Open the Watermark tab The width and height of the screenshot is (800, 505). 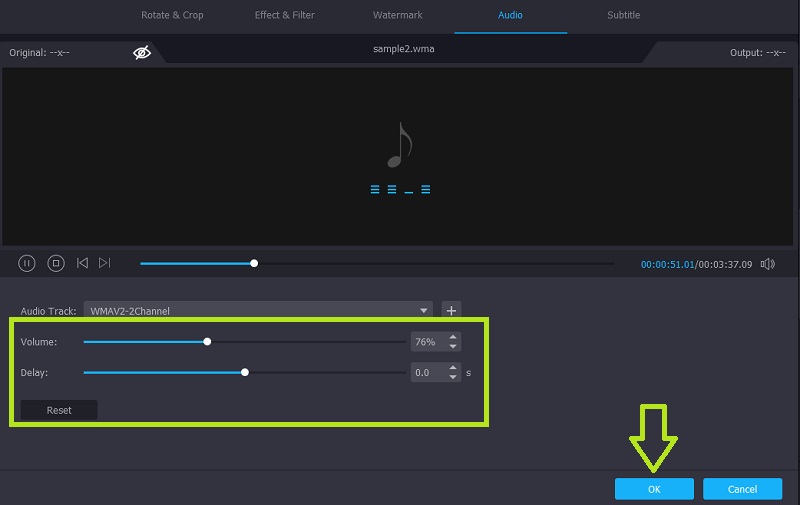point(397,15)
